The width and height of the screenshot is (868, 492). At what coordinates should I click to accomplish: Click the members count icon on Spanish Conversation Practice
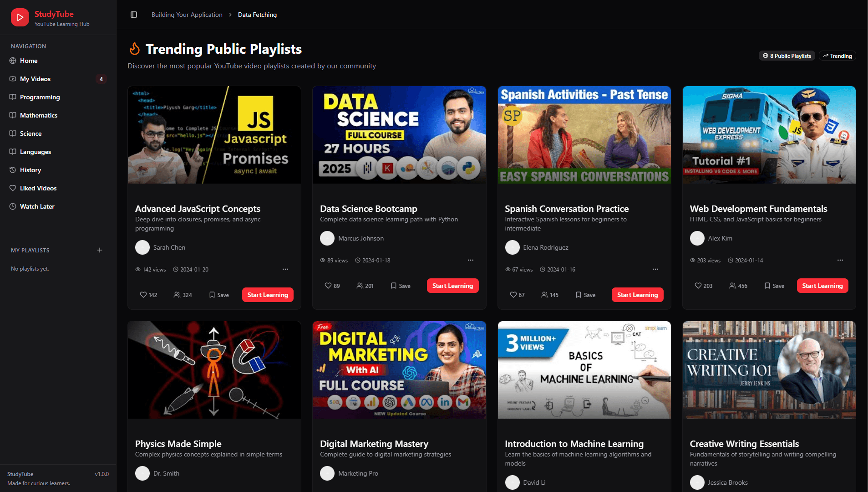coord(545,295)
